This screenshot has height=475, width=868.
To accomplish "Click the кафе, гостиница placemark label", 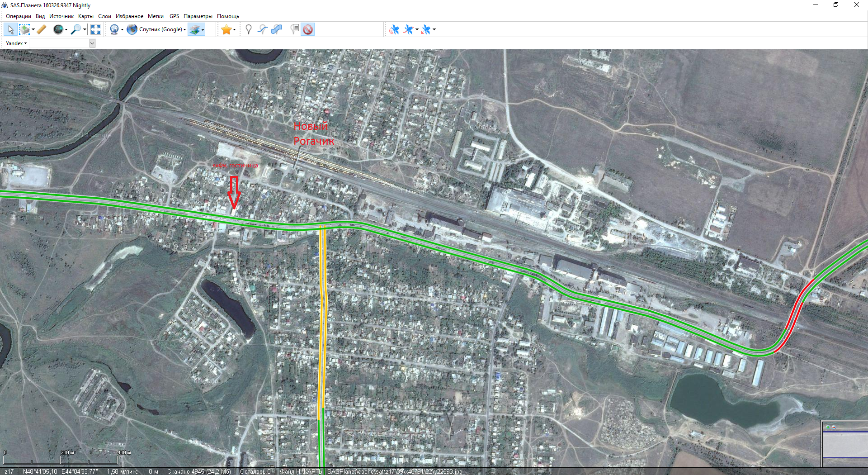I will click(x=235, y=166).
